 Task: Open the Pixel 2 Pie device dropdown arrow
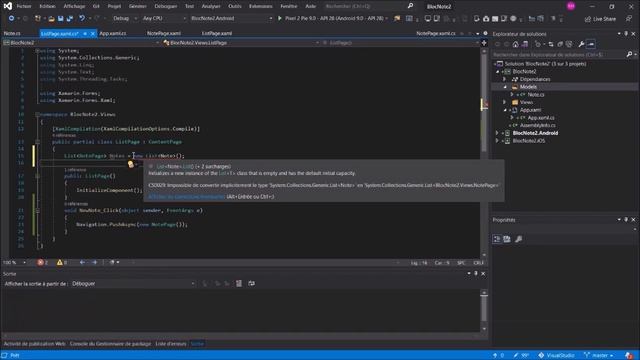pos(387,18)
